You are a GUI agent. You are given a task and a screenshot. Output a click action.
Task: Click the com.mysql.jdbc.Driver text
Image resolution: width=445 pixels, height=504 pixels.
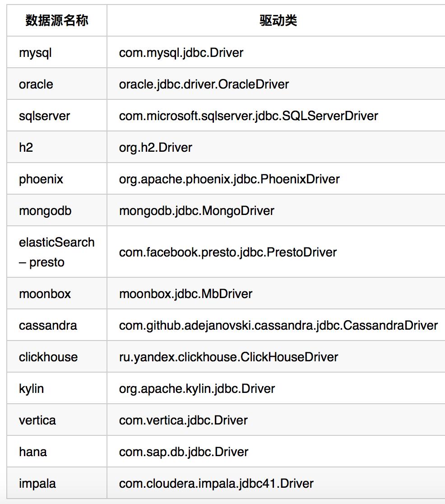click(x=181, y=53)
